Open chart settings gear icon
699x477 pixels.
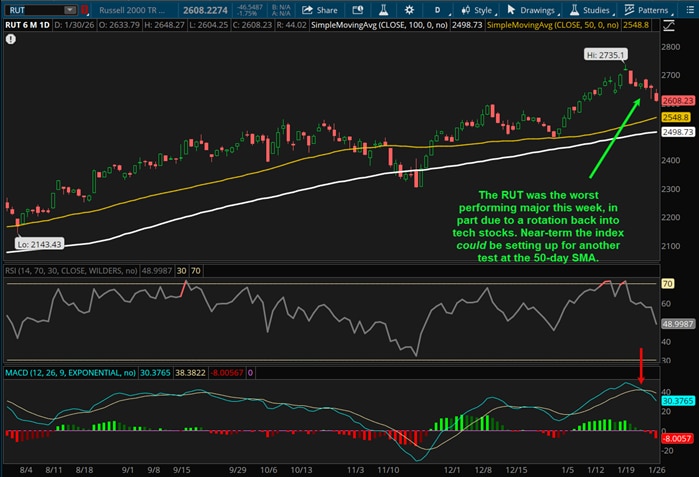(x=409, y=10)
